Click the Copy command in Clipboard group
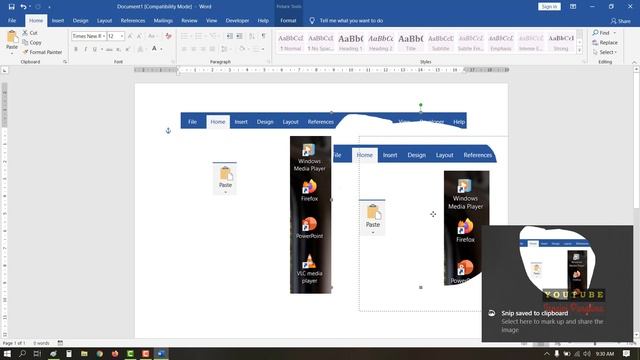Viewport: 640px width, 360px height. pyautogui.click(x=31, y=42)
